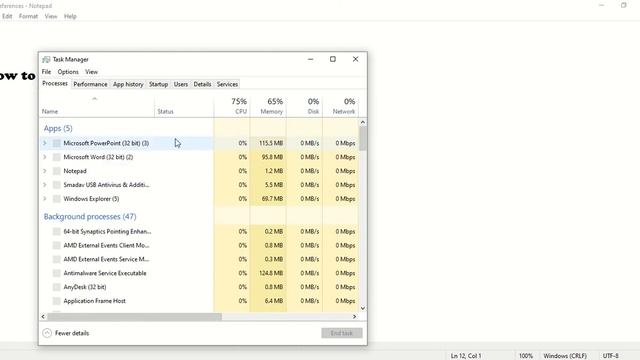Click the Application Frame Host icon
Viewport: 640px width, 360px height.
pos(57,301)
